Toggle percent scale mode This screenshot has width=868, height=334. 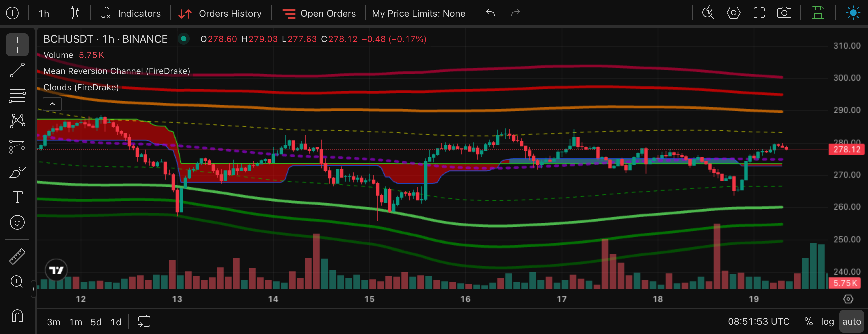pyautogui.click(x=808, y=322)
